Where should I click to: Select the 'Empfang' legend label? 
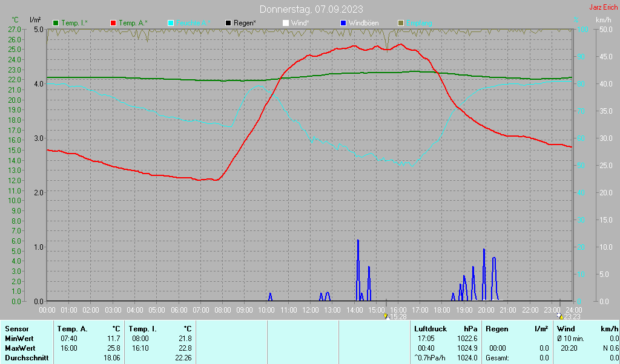[419, 24]
